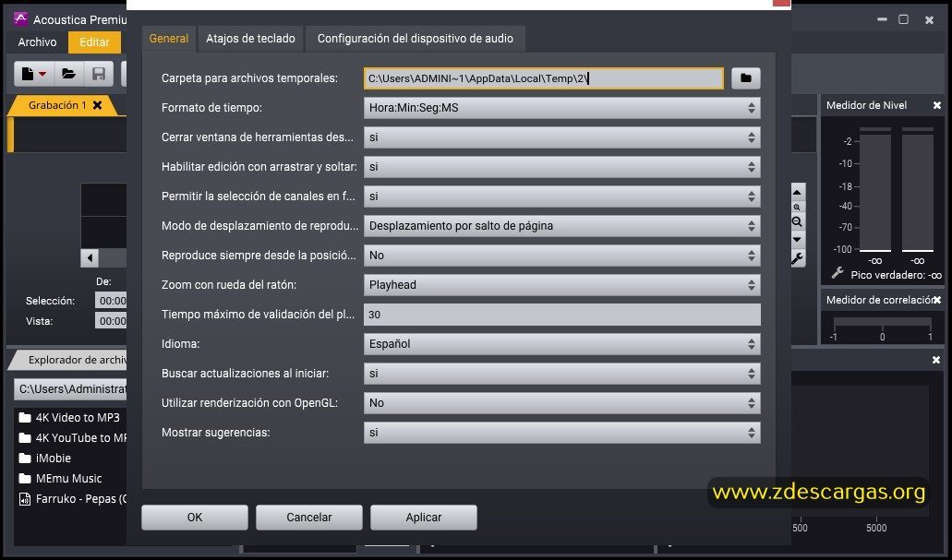952x560 pixels.
Task: Close the Medidor de correlación panel
Action: point(937,300)
